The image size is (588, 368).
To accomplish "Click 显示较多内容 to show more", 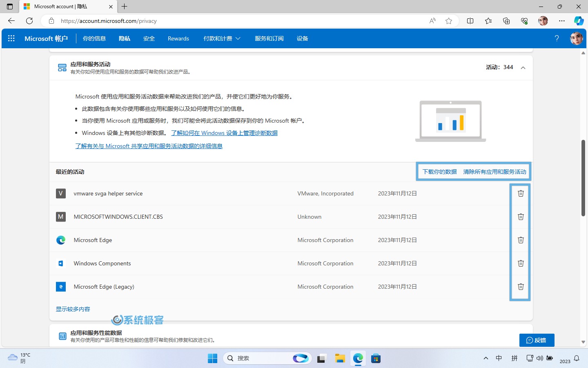I will (x=73, y=309).
